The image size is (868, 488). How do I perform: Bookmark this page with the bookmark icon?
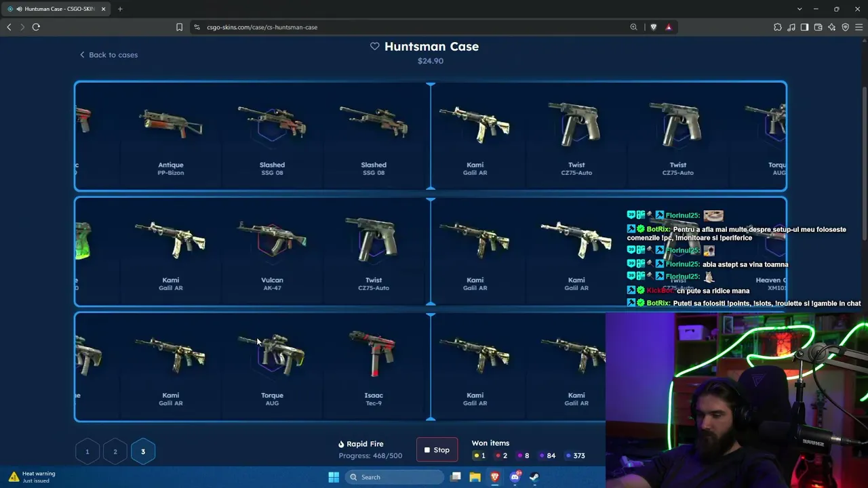tap(179, 27)
